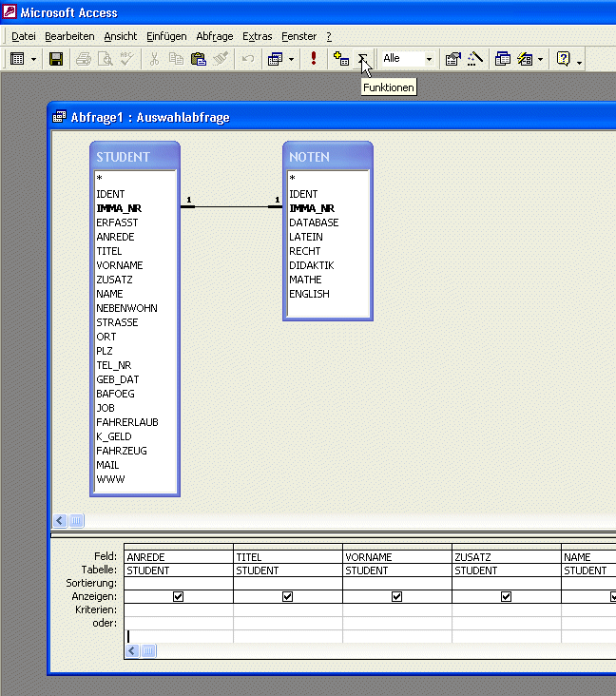Open the Extras menu
The width and height of the screenshot is (616, 696).
pos(257,36)
